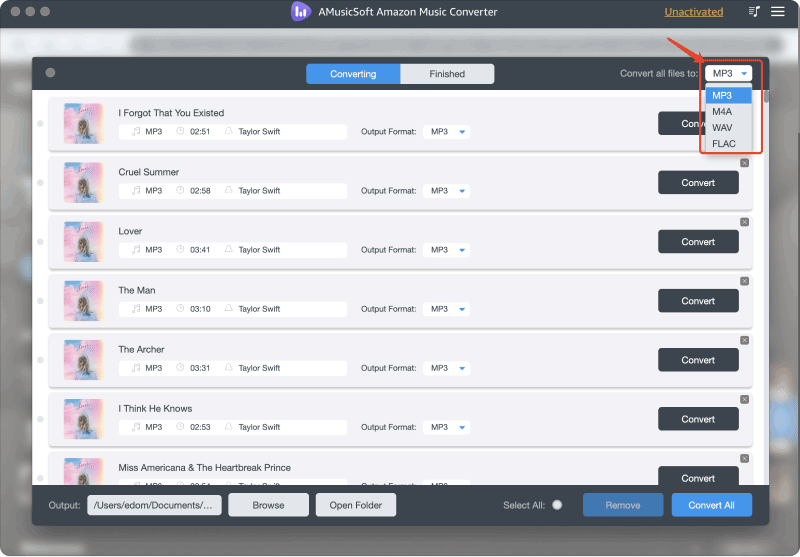800x557 pixels.
Task: Click the clock icon in Lover row
Action: tap(180, 249)
